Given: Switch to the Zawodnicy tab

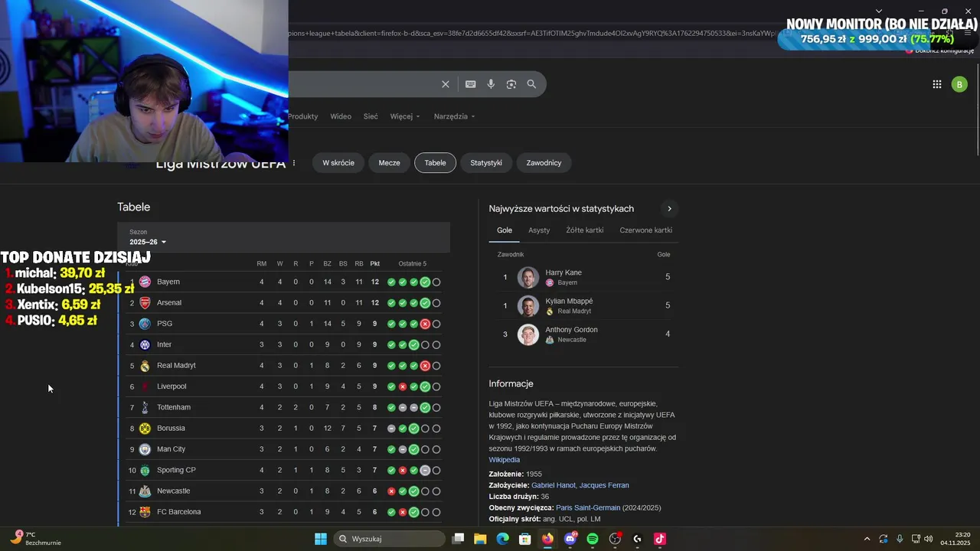Looking at the screenshot, I should (x=544, y=163).
